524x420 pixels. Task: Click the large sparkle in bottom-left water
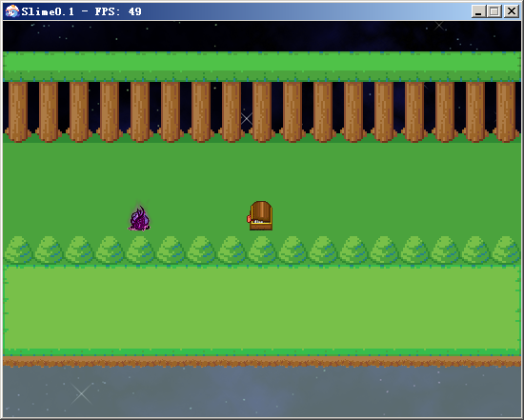click(81, 393)
